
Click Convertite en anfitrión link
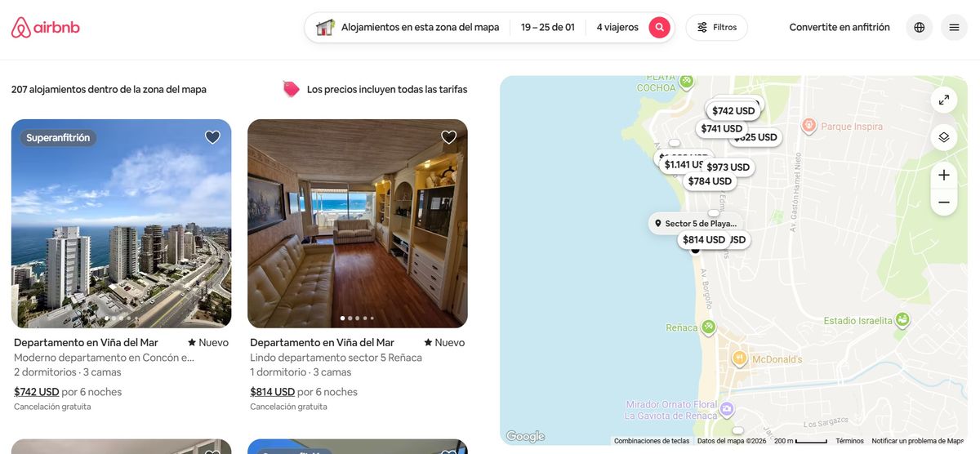(x=840, y=27)
